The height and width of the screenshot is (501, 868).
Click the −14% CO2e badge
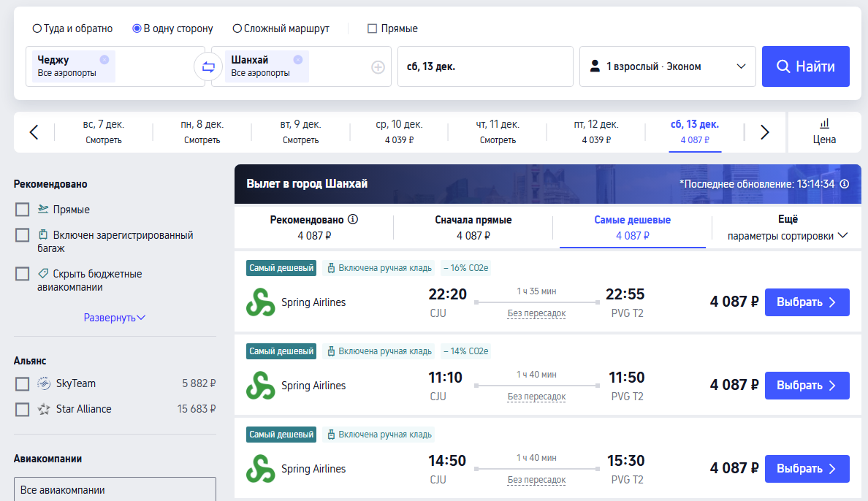click(466, 351)
